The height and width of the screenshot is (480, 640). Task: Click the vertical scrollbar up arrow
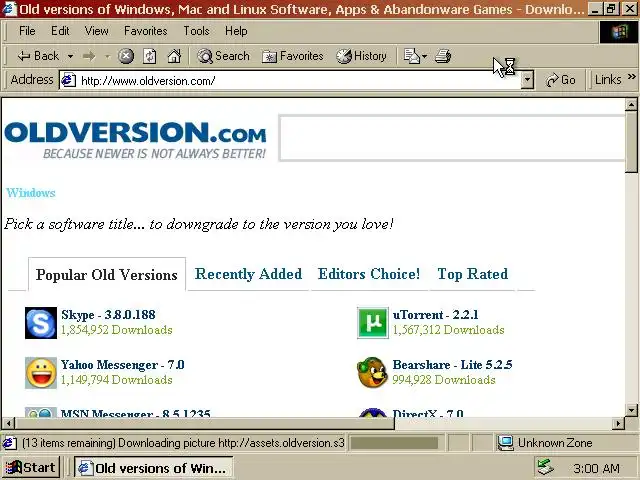tap(631, 105)
